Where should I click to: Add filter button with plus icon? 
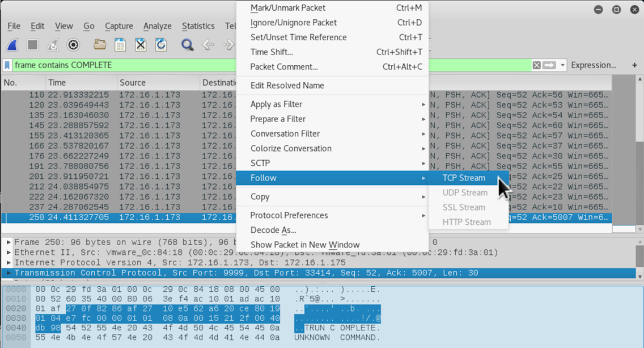634,65
